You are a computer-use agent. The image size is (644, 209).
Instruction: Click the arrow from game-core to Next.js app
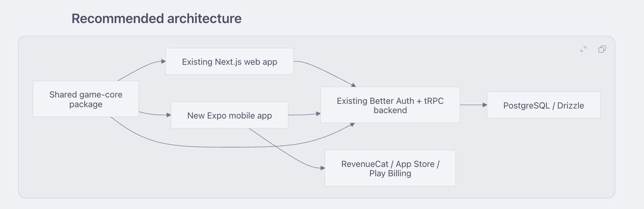pyautogui.click(x=140, y=67)
